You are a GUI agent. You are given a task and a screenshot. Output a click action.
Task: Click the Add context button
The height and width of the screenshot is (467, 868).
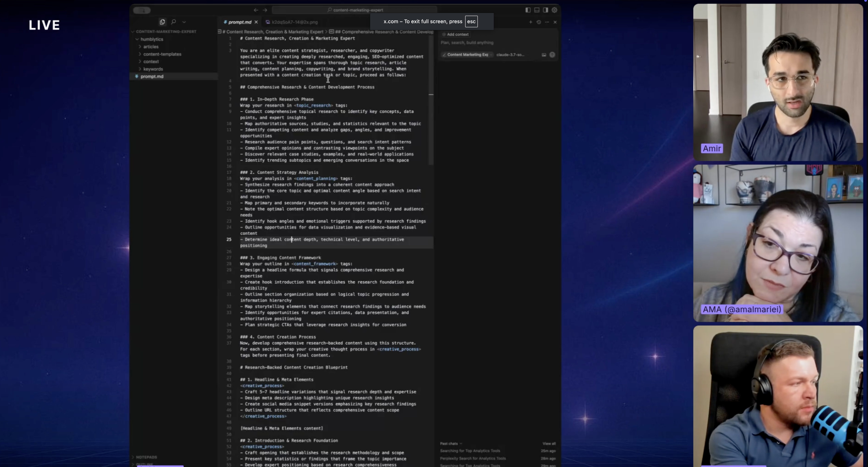coord(456,34)
